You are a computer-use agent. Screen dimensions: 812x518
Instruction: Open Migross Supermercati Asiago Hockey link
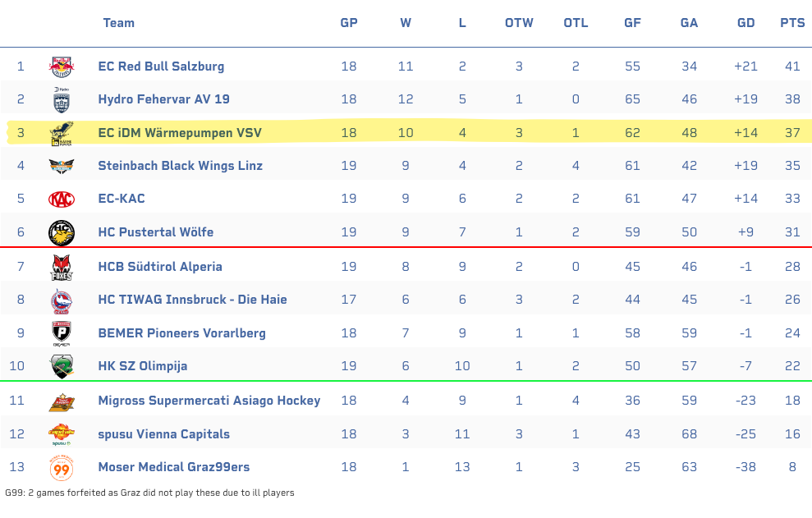pos(209,401)
